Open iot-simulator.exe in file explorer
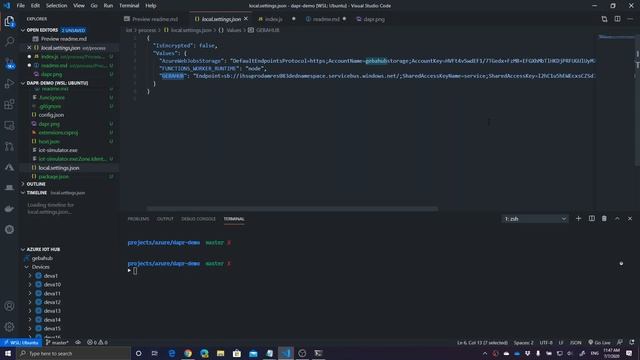The image size is (640, 360). (58, 150)
